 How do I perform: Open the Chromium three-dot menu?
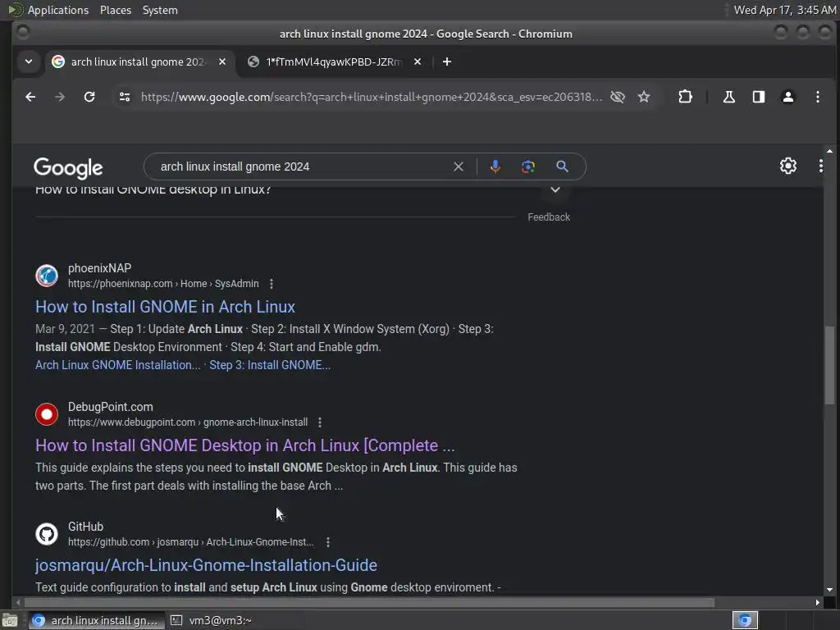(818, 97)
